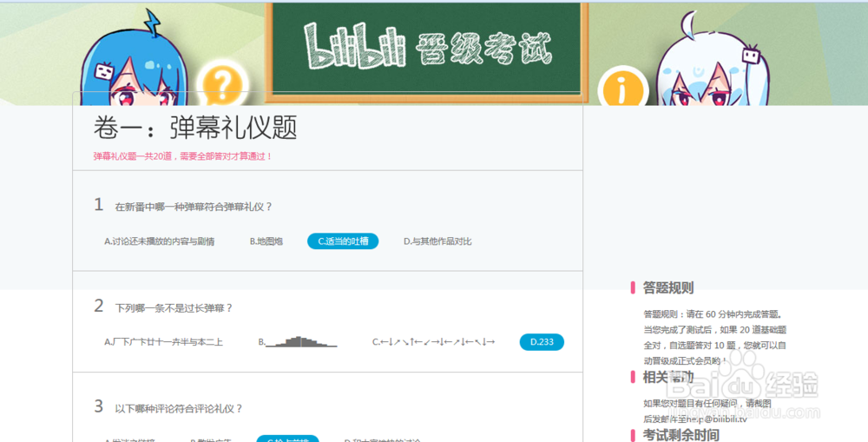Click the 考试剩余时间 sidebar heading
The image size is (868, 442).
[681, 435]
